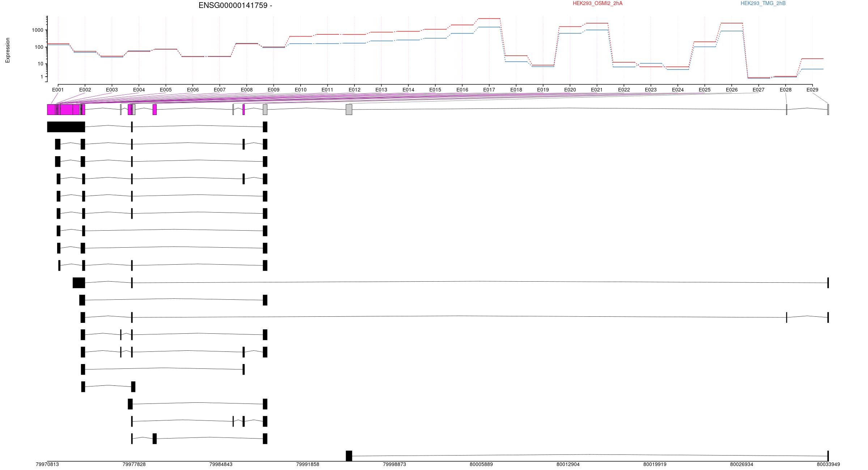Click the E009 exon bin label
Screen dimensions: 868x470
tap(273, 90)
